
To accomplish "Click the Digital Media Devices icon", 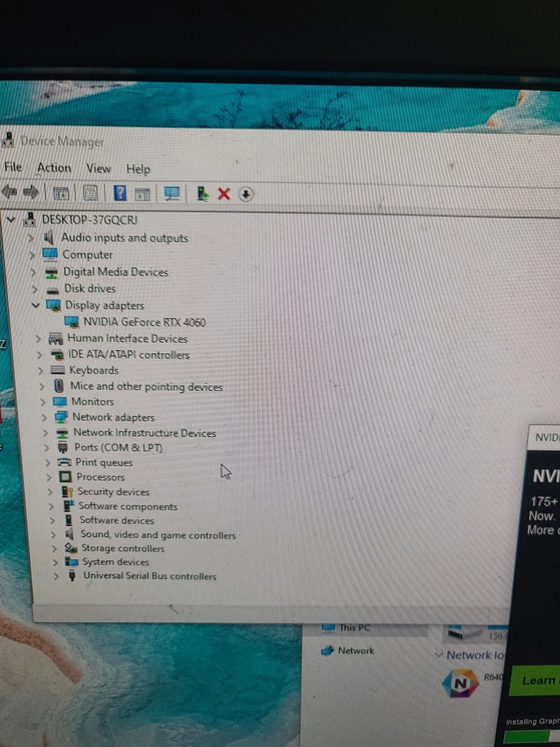I will click(52, 273).
